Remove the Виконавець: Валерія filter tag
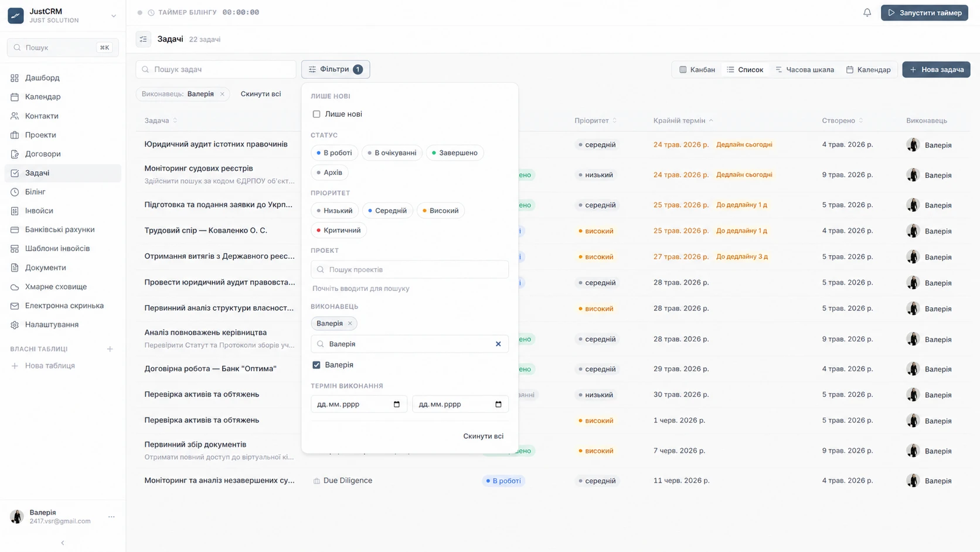This screenshot has width=980, height=552. coord(222,94)
